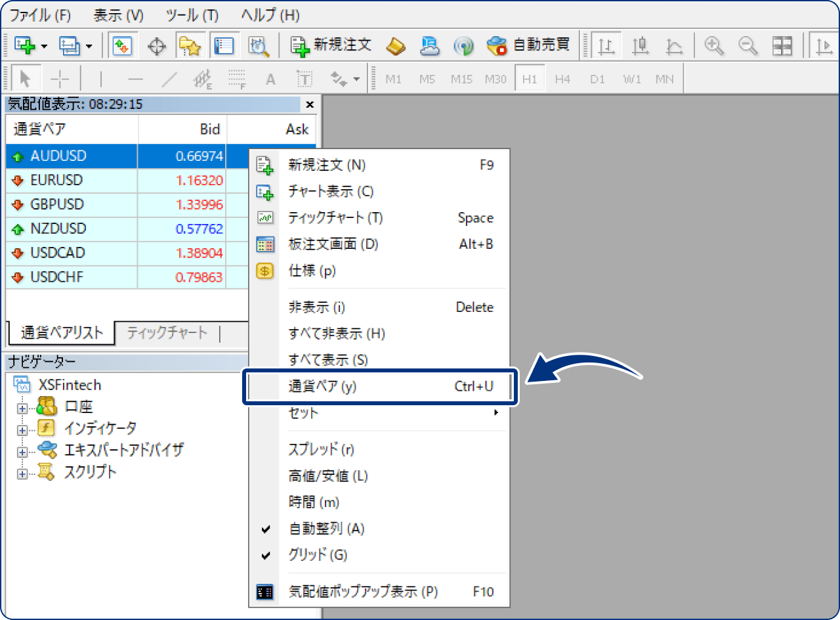Toggle the Market Watch panel icon
This screenshot has width=840, height=620.
point(224,45)
